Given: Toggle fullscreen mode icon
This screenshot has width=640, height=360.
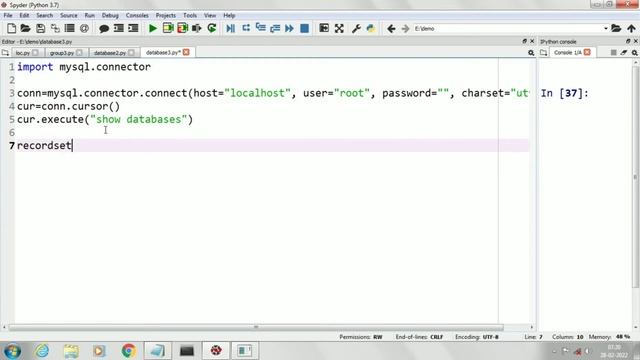Looking at the screenshot, I should click(x=339, y=28).
